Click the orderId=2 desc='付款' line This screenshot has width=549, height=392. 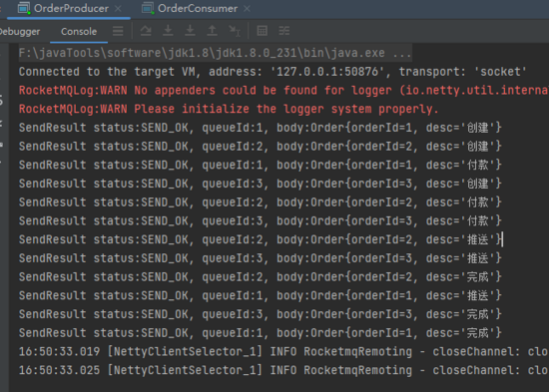coord(261,202)
